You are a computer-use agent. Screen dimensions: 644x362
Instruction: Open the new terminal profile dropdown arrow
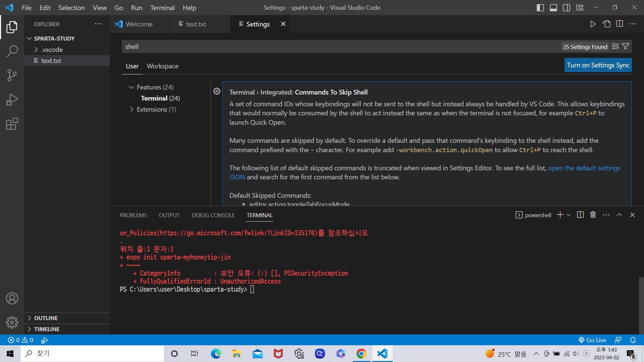coord(569,215)
